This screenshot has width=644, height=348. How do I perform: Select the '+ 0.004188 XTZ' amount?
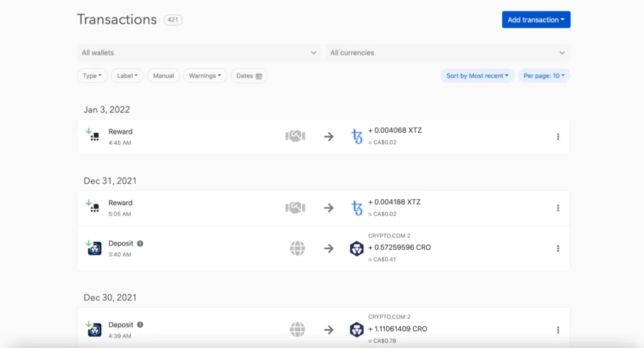tap(394, 202)
